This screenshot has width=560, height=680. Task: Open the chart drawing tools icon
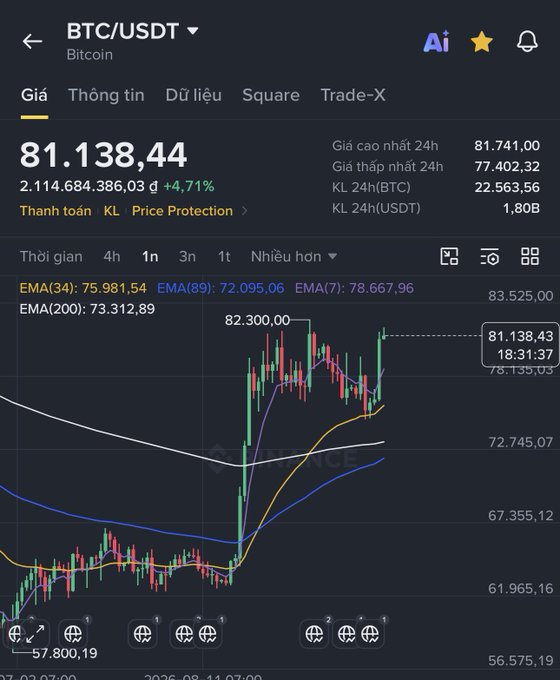coord(449,256)
